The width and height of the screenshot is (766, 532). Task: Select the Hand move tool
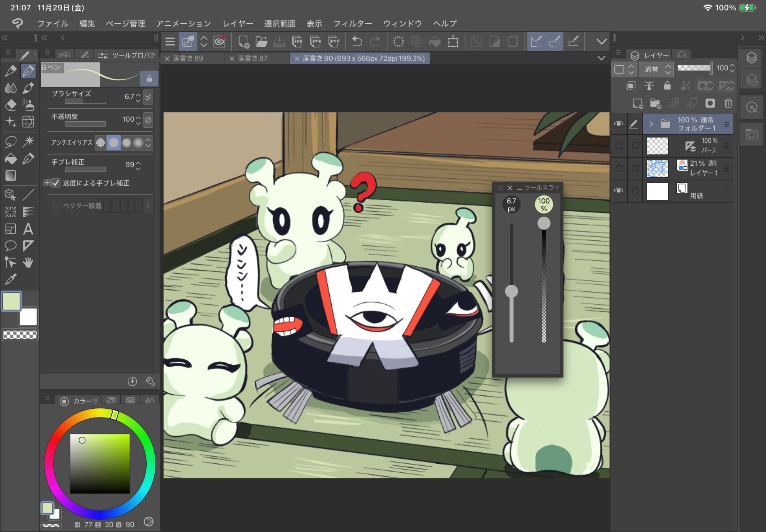tap(28, 263)
